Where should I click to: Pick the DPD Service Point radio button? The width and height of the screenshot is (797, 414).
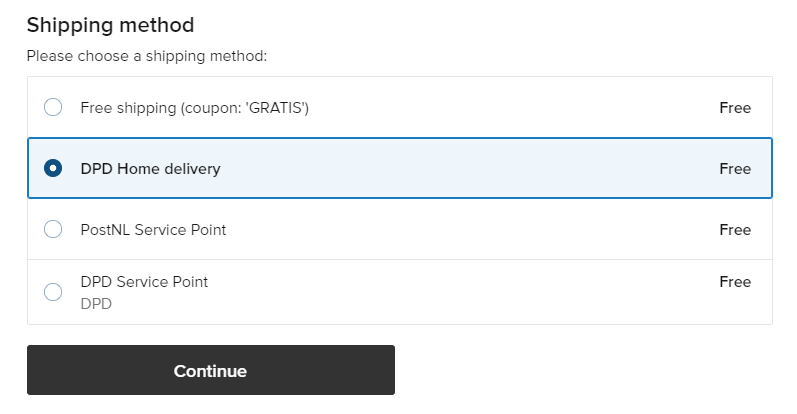point(53,292)
